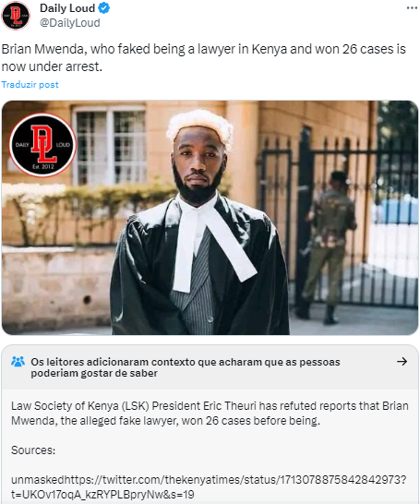Open the "Os leitores adicionaram contexto" heading
420x504 pixels.
click(186, 367)
